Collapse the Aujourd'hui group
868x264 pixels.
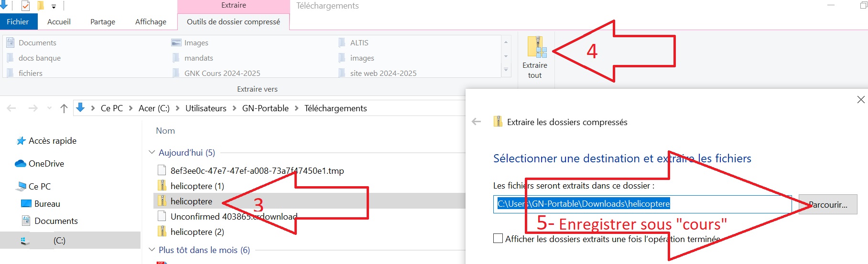coord(152,153)
